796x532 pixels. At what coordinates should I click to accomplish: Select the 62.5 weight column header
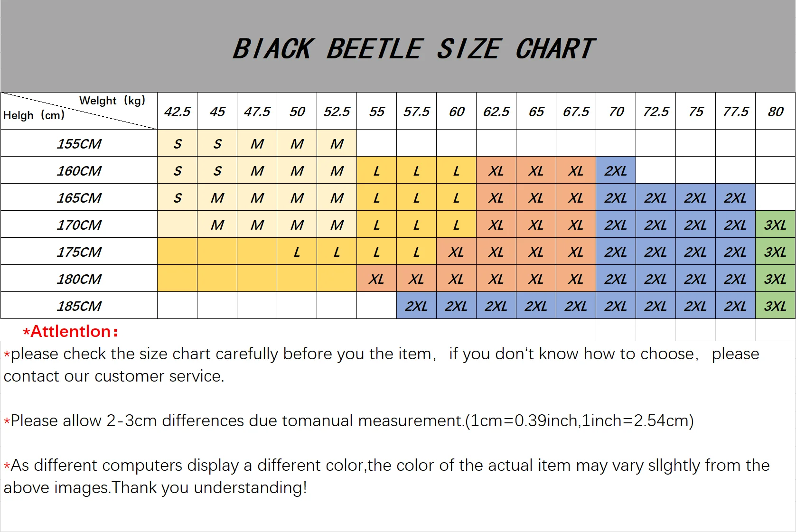click(496, 112)
